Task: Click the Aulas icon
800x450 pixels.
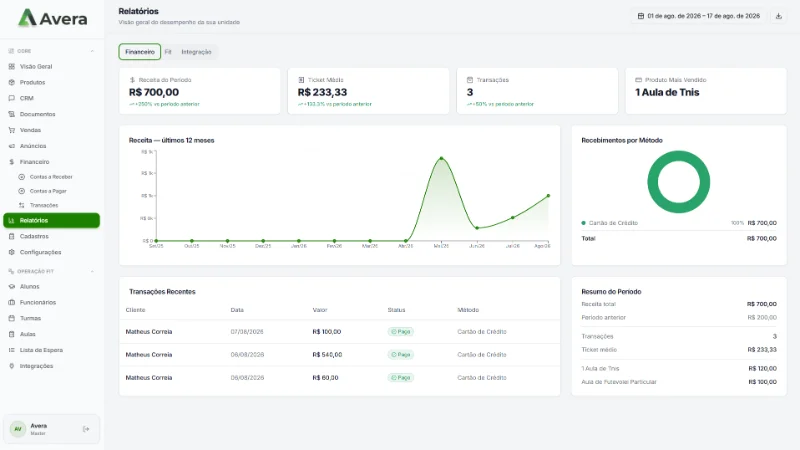Action: pyautogui.click(x=12, y=334)
